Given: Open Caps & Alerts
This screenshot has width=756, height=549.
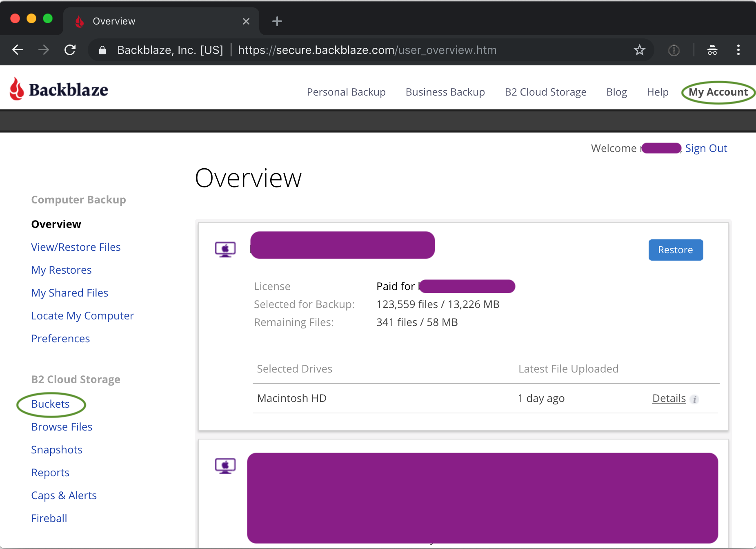Looking at the screenshot, I should (x=64, y=495).
